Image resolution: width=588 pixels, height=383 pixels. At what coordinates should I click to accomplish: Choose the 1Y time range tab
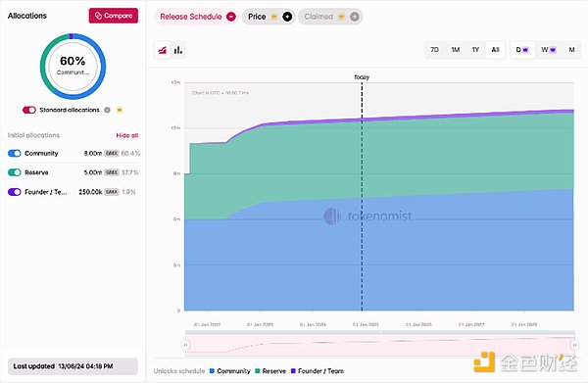[475, 50]
